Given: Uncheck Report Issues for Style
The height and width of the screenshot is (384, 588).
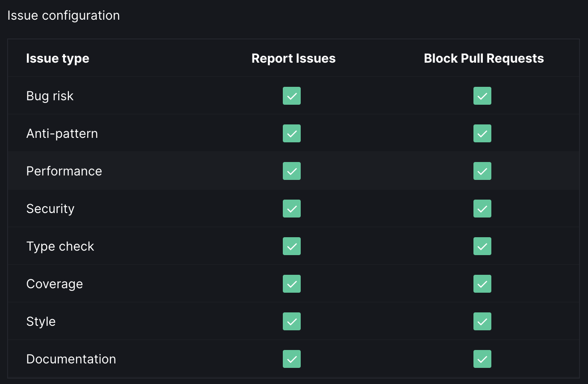Looking at the screenshot, I should (x=291, y=321).
